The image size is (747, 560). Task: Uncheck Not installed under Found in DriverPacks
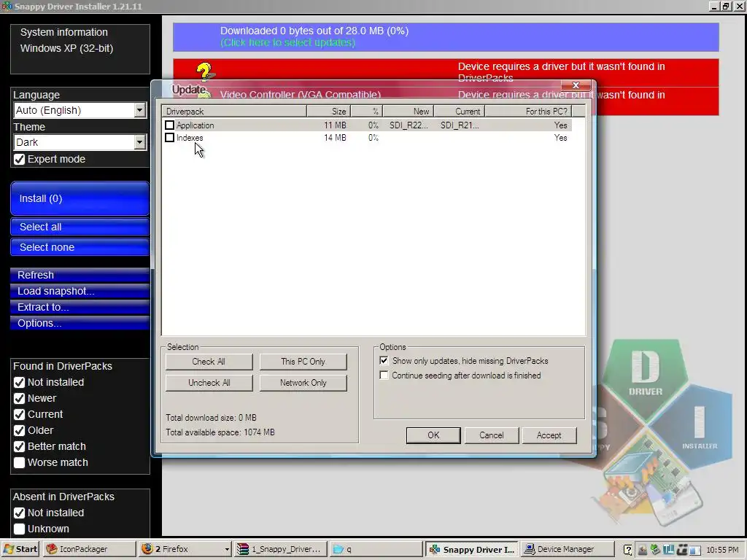pyautogui.click(x=19, y=382)
